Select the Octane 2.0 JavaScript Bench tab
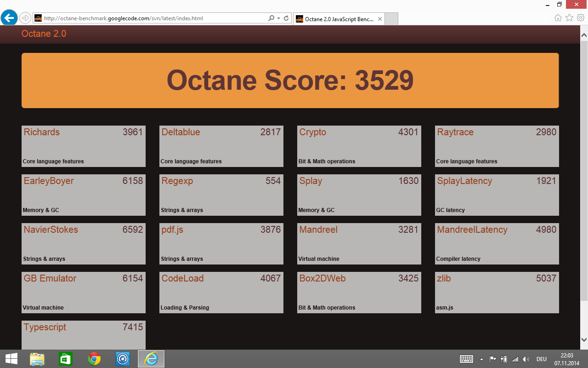The image size is (588, 368). pyautogui.click(x=339, y=19)
